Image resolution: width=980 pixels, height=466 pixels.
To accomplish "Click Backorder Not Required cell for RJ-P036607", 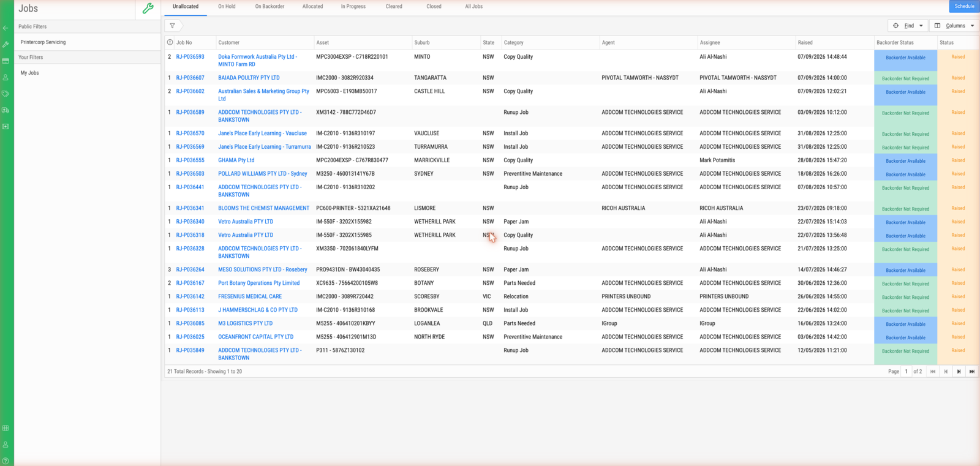I will [905, 78].
